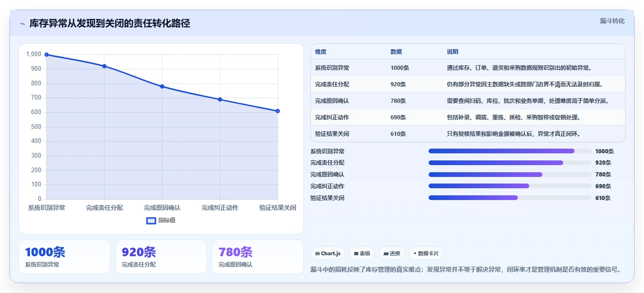Click description starting 包括补录、调拨
Viewport: 644px width, 293px height.
coord(514,117)
